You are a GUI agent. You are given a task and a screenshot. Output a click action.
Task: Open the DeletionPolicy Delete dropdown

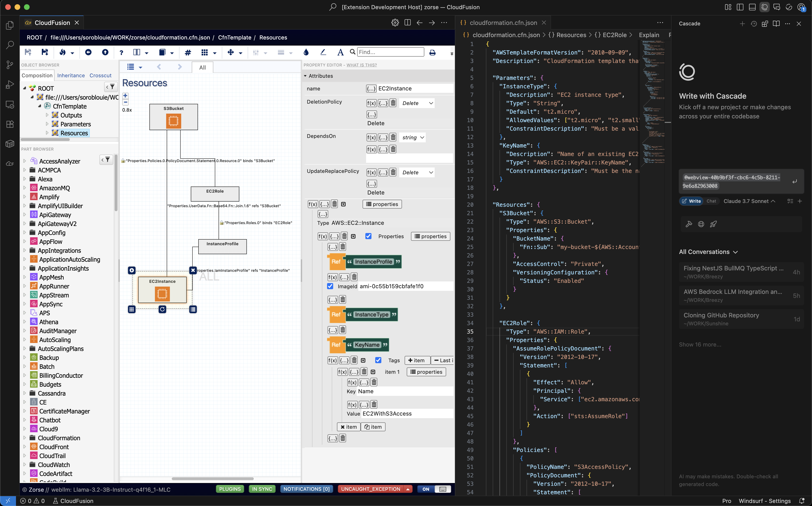click(x=417, y=103)
